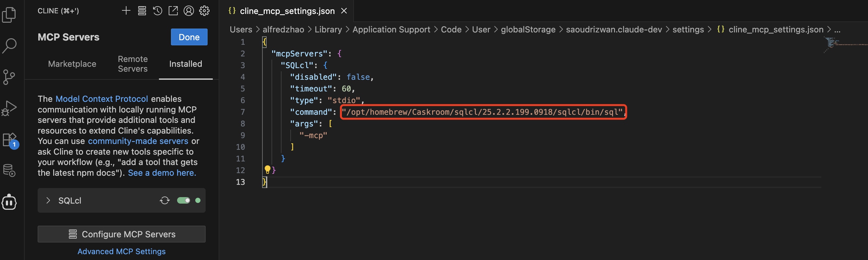Open Advanced MCP Settings link
868x260 pixels.
[x=121, y=251]
